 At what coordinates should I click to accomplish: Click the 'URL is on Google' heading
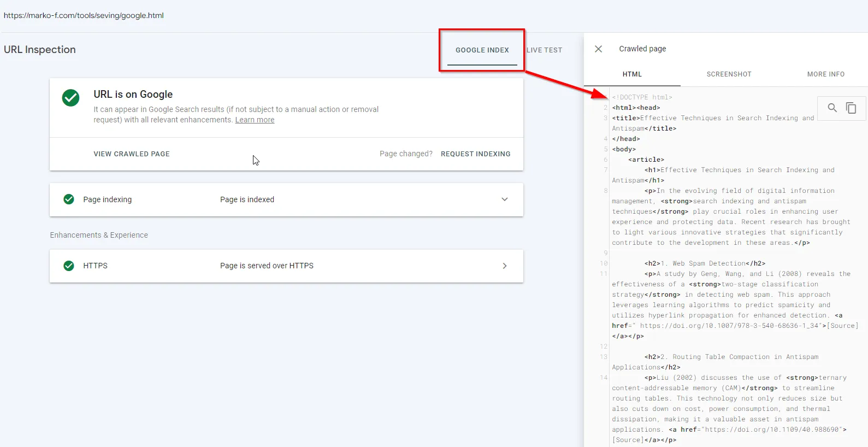coord(133,95)
